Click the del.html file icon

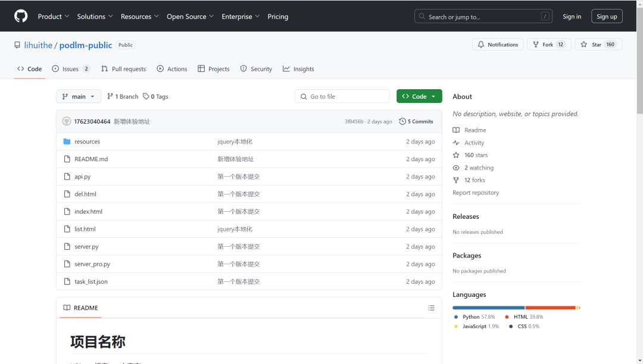point(67,194)
